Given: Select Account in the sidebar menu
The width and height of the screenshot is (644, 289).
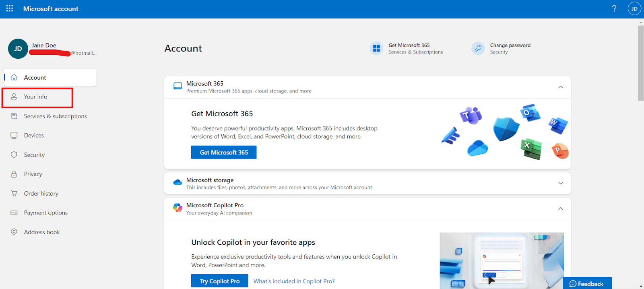Looking at the screenshot, I should pyautogui.click(x=50, y=77).
